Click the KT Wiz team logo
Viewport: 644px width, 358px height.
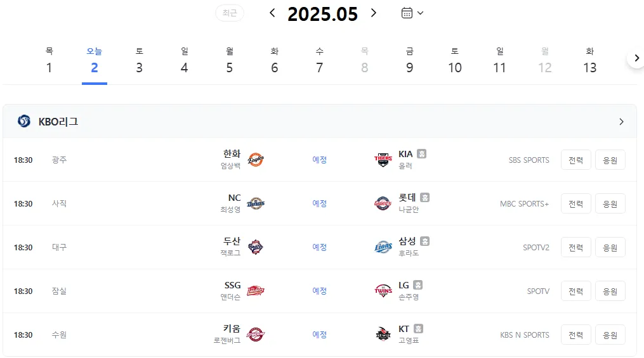pyautogui.click(x=383, y=335)
